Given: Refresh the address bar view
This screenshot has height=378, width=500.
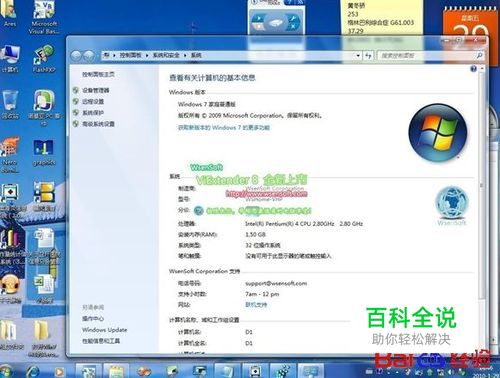Looking at the screenshot, I should tap(368, 55).
